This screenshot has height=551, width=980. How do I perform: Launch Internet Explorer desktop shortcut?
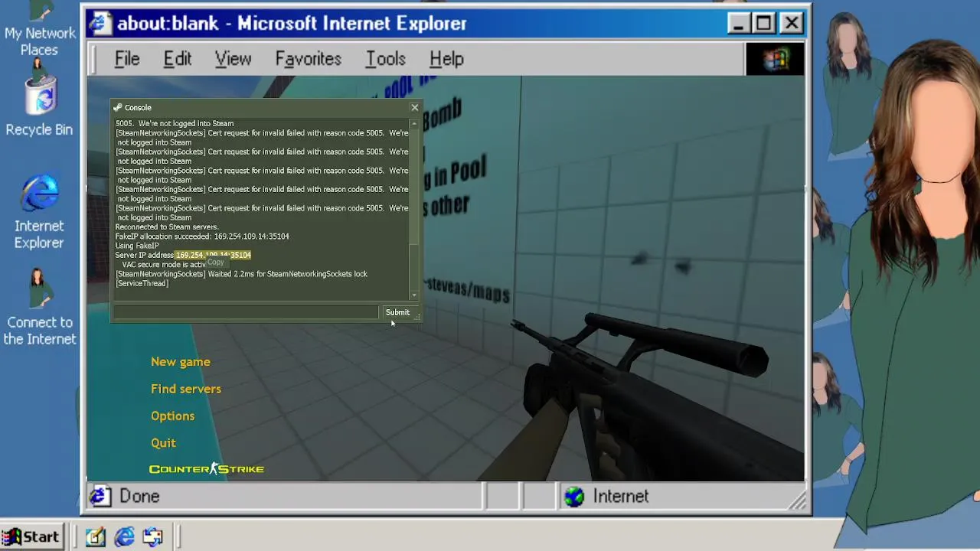(39, 212)
